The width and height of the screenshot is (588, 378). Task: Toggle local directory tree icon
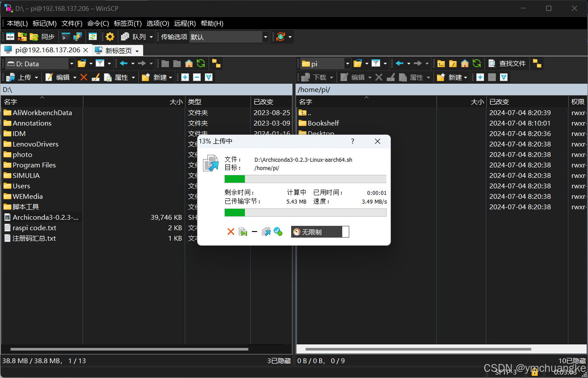coord(216,64)
